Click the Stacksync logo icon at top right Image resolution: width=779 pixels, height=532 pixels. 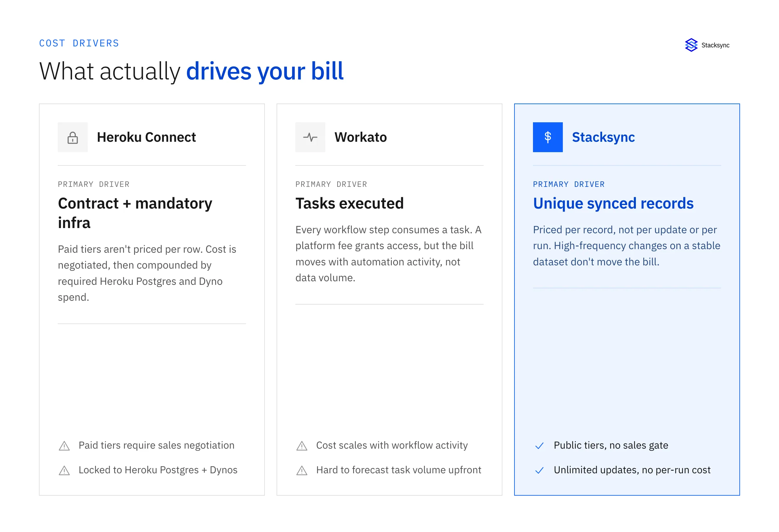(x=691, y=45)
